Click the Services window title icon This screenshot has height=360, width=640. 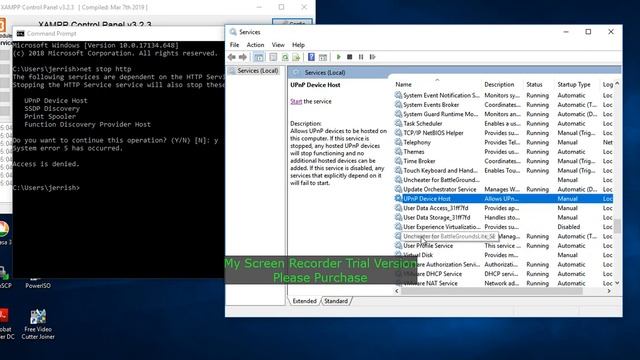point(233,32)
